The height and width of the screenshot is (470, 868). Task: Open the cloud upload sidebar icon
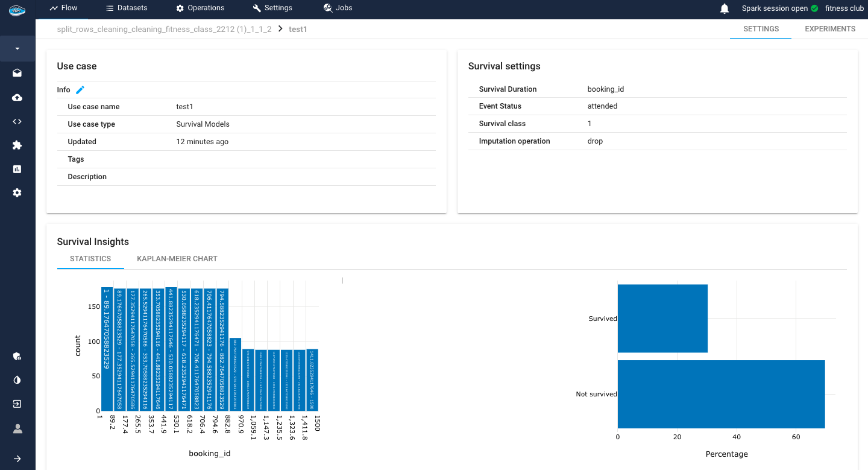tap(17, 97)
